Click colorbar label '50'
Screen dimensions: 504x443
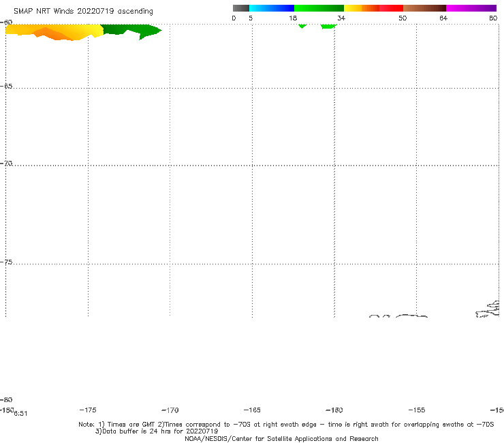403,18
